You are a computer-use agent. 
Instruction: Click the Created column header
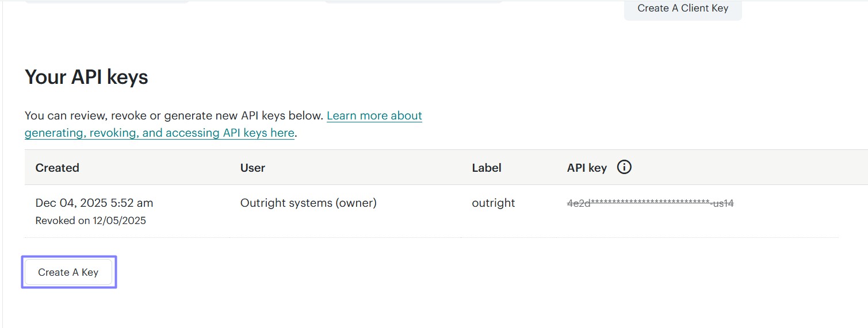[x=57, y=168]
